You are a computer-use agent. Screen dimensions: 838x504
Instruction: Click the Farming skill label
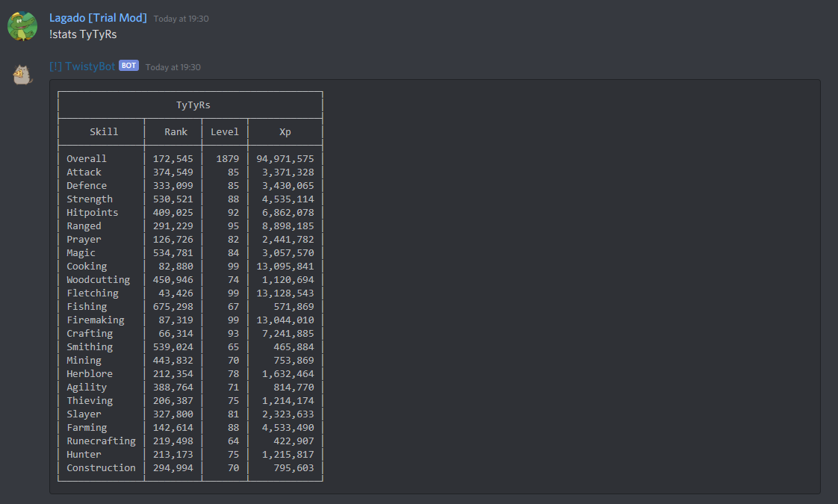coord(87,428)
